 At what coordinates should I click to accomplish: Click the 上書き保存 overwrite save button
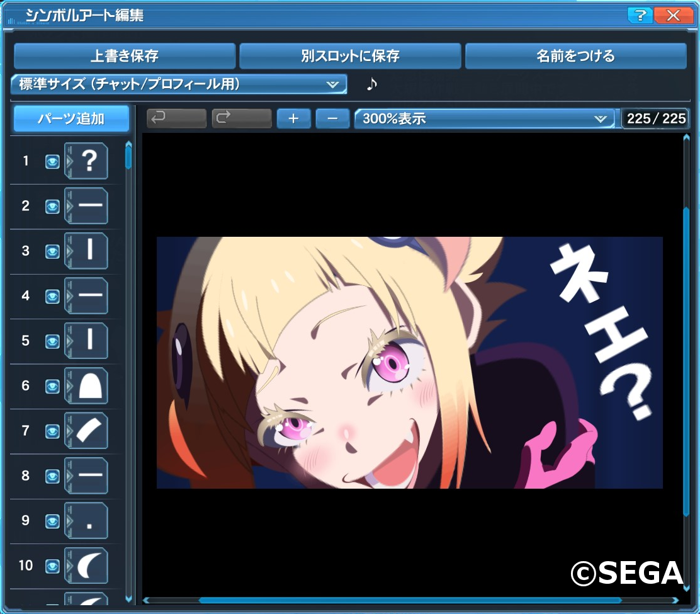(x=125, y=56)
